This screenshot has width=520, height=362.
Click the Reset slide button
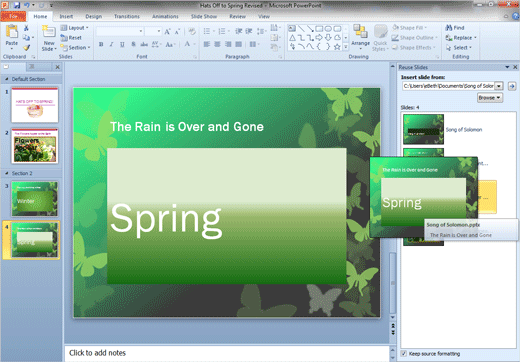tap(71, 38)
